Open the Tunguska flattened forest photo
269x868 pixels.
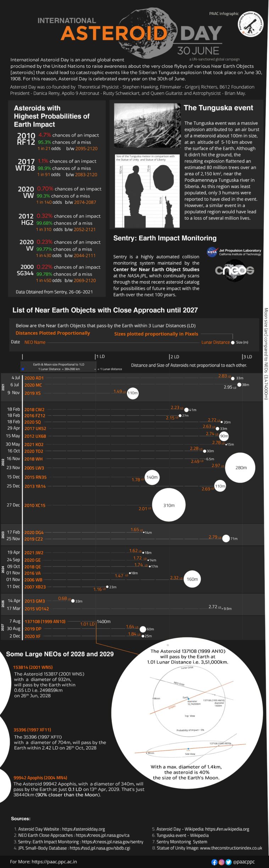[147, 126]
